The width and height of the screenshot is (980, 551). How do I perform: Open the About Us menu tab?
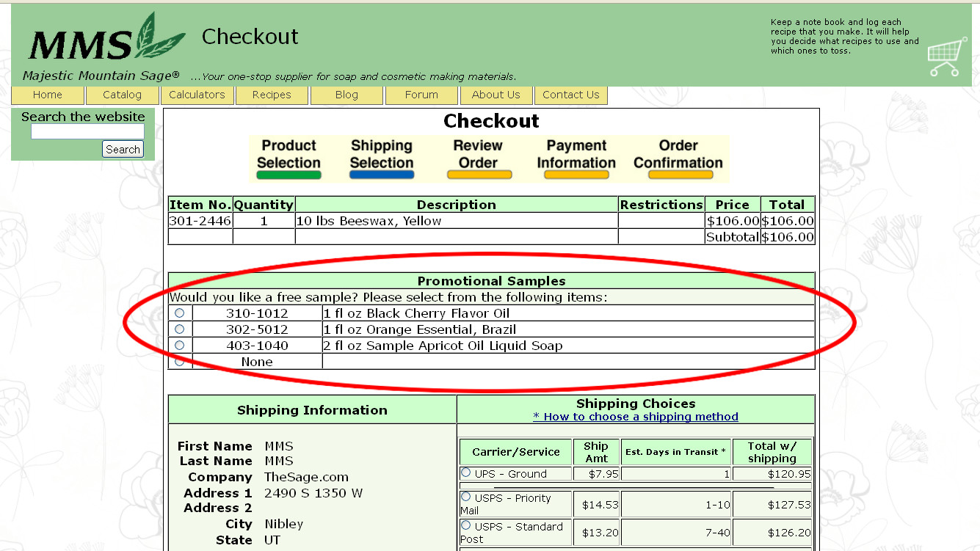click(496, 95)
